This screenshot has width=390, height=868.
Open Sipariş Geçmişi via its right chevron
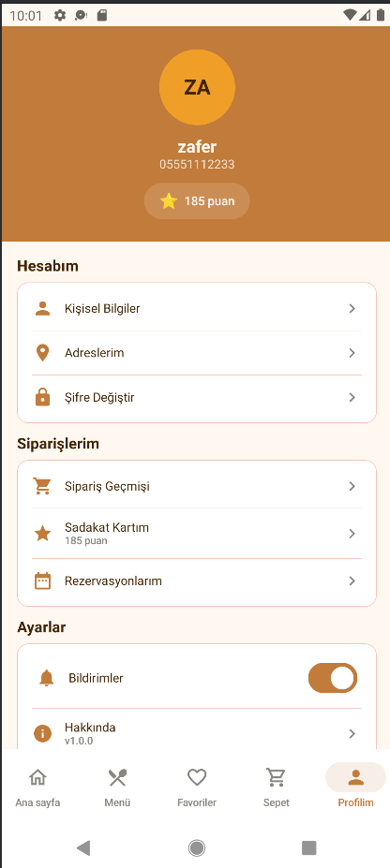click(352, 486)
